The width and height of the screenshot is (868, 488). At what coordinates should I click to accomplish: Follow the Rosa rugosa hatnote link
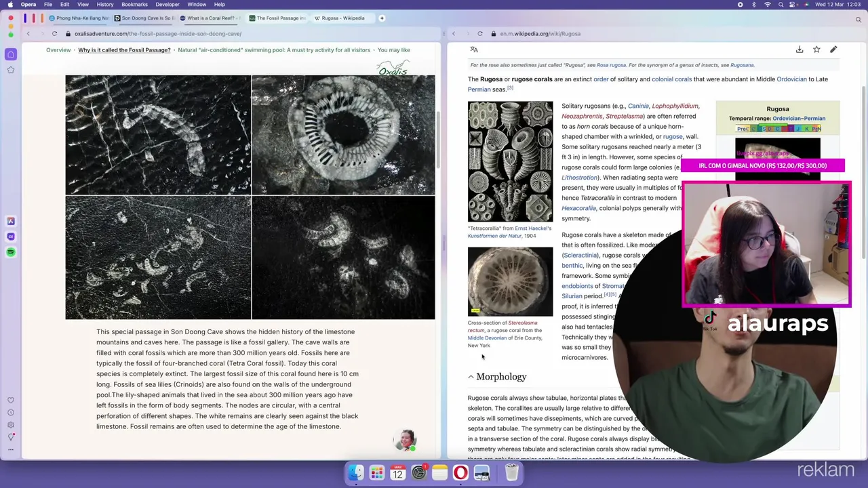point(611,65)
